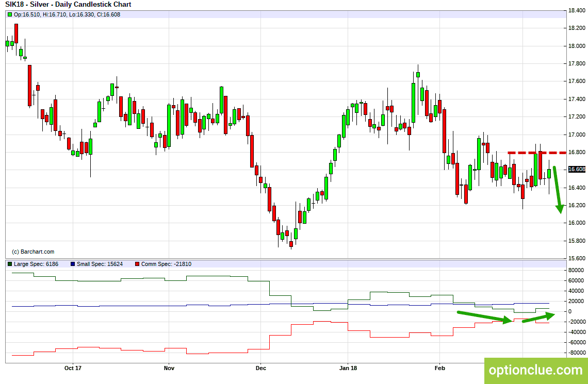Click the SIK18 Silver Daily Candlestick Chart title

click(68, 5)
